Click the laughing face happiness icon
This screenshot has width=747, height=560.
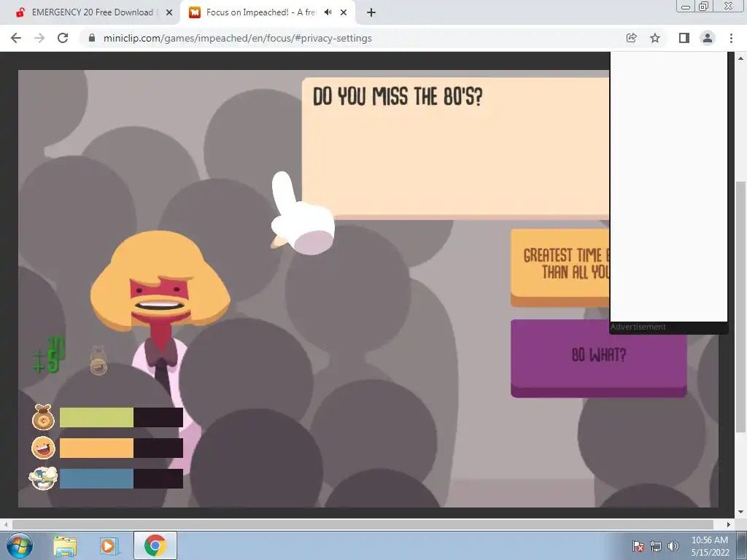43,448
